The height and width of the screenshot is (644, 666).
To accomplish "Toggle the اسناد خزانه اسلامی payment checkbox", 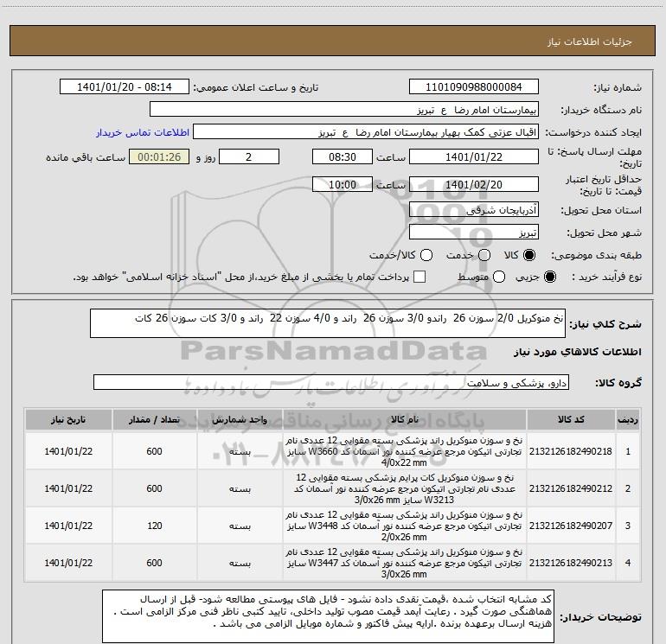I will [419, 277].
